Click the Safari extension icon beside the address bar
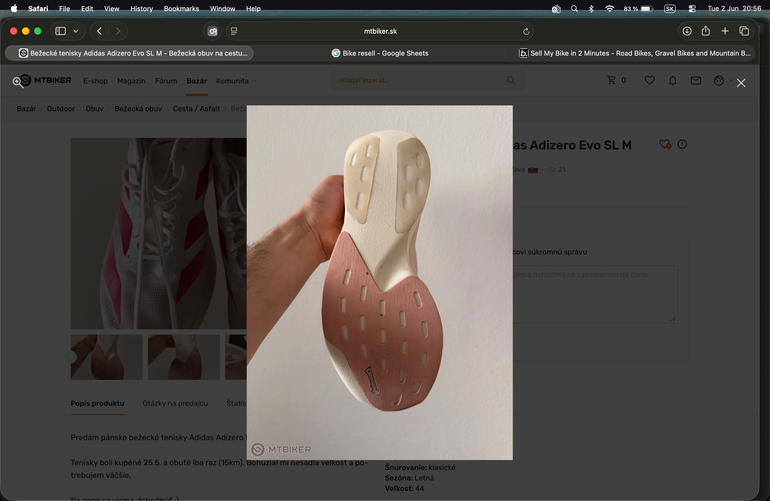The height and width of the screenshot is (501, 770). tap(212, 31)
